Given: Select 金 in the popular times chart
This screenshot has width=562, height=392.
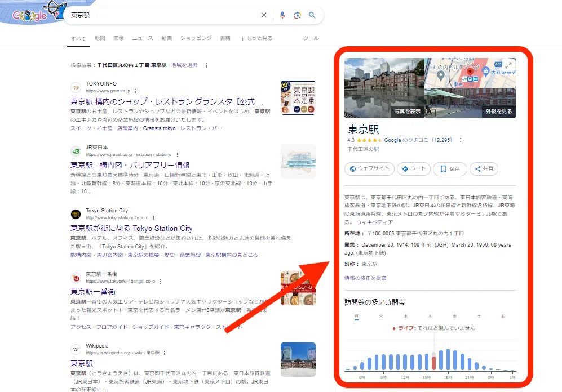Looking at the screenshot, I should 454,317.
